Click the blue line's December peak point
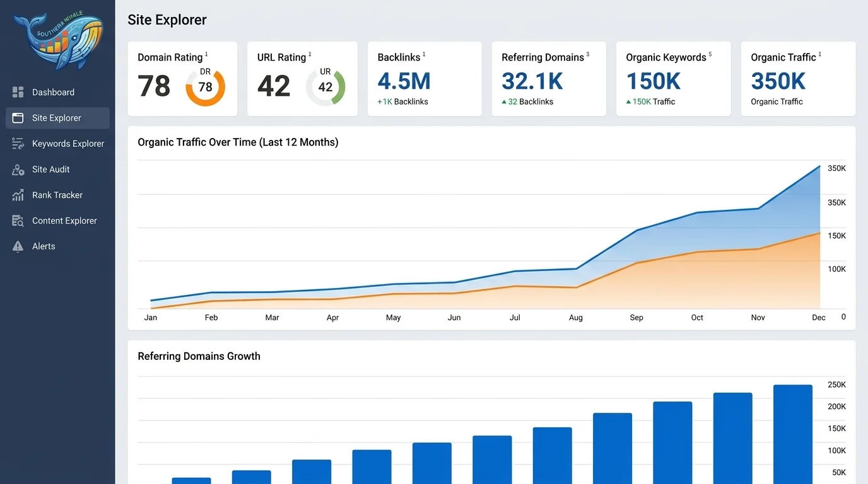This screenshot has width=868, height=484. (x=819, y=166)
